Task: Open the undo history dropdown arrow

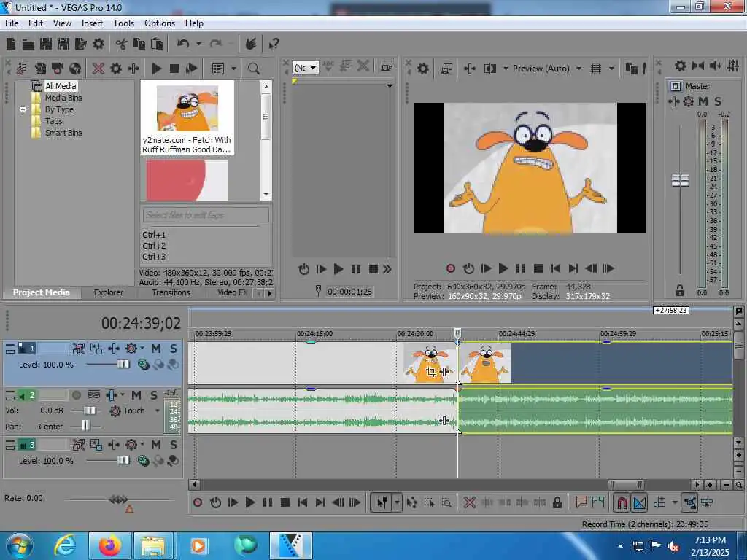Action: (x=198, y=44)
